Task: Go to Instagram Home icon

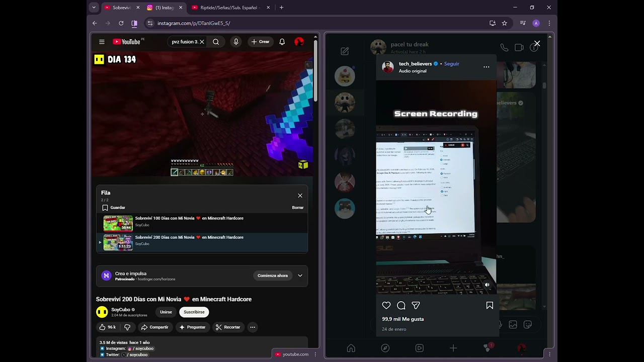Action: [351, 348]
